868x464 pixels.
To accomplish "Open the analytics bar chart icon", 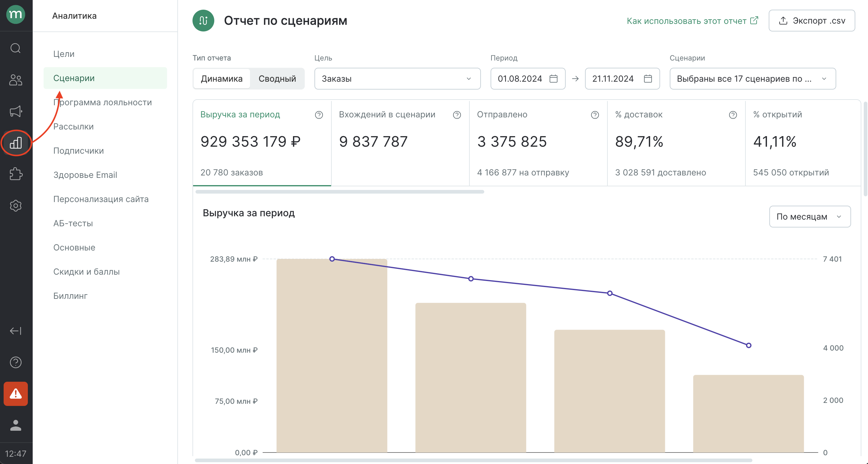I will tap(15, 143).
